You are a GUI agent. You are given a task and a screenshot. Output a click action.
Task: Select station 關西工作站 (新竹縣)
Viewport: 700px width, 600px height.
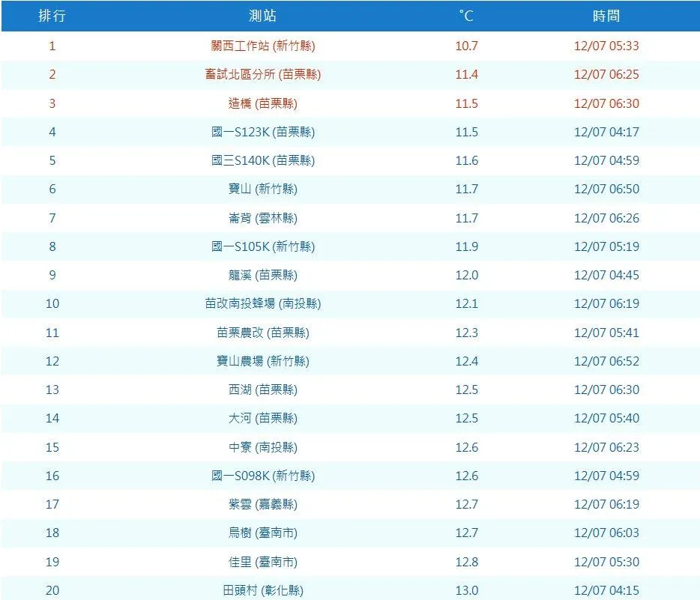point(263,46)
